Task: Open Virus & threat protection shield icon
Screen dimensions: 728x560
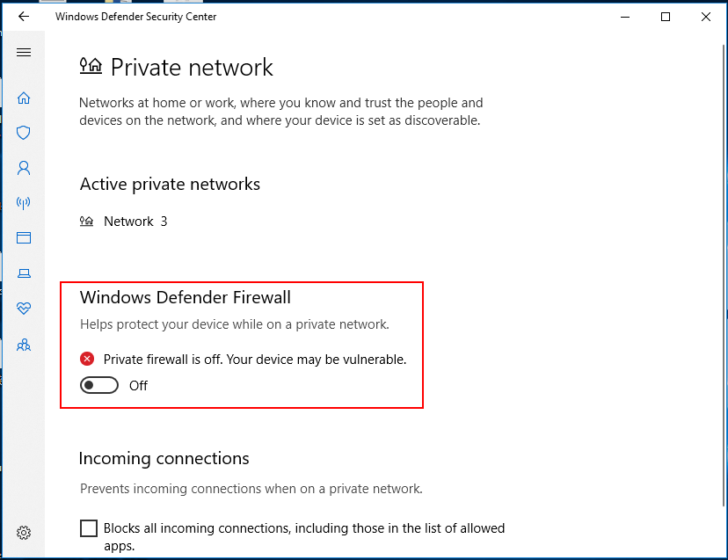Action: pos(24,133)
